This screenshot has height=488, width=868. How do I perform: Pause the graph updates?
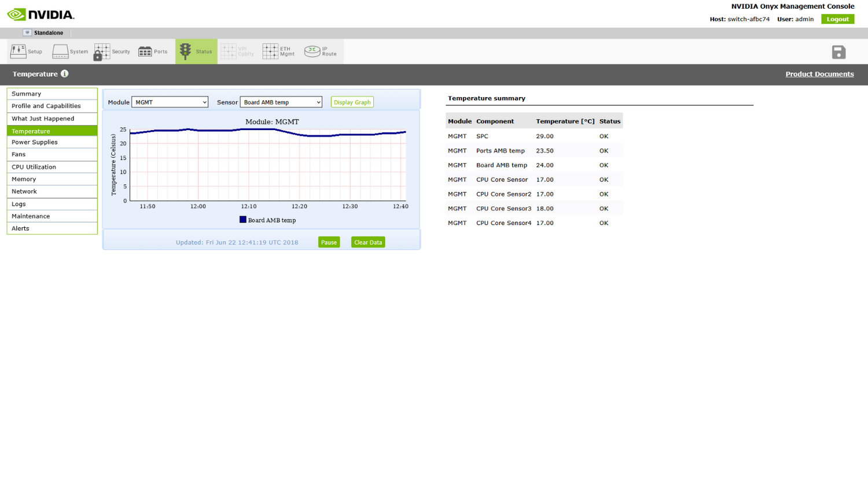pos(329,242)
